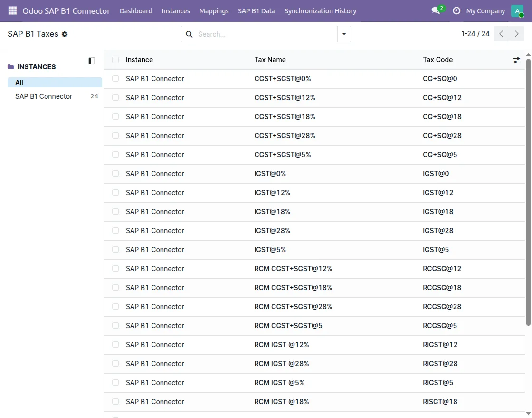Screen dimensions: 532x418
Task: Click the vertical scrollbar thumb
Action: (528, 193)
